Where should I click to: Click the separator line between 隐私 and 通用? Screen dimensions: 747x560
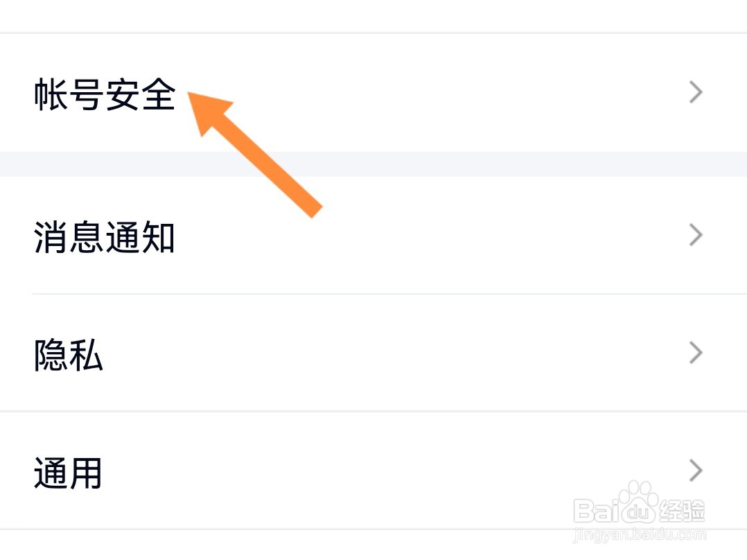[373, 411]
